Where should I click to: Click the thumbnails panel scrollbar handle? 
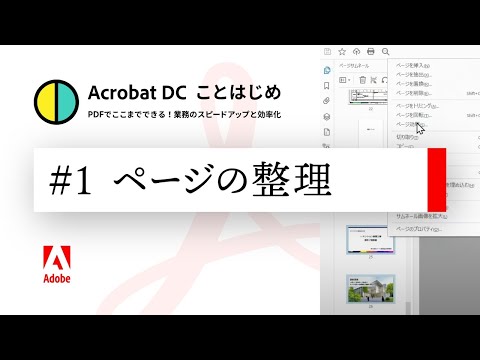tap(407, 308)
